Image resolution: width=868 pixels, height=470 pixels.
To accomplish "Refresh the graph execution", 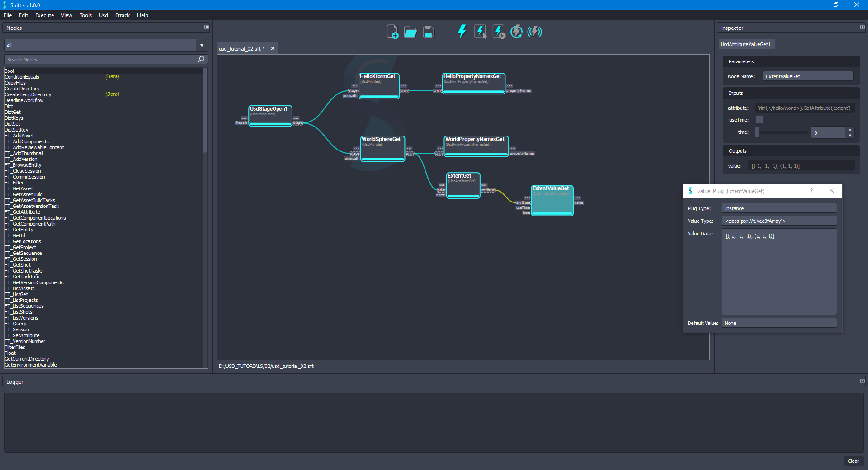I will click(516, 32).
